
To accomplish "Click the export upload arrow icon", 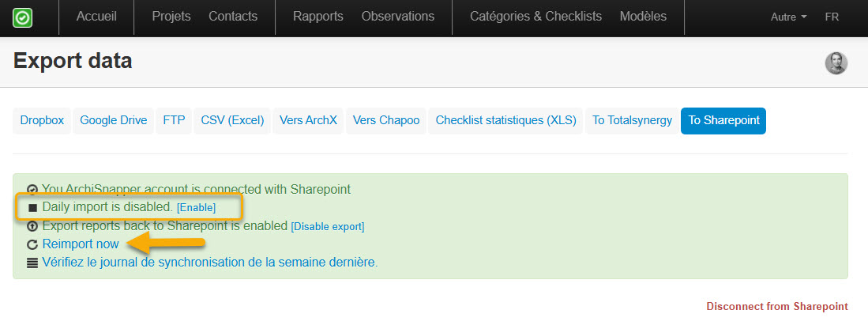I will [32, 227].
